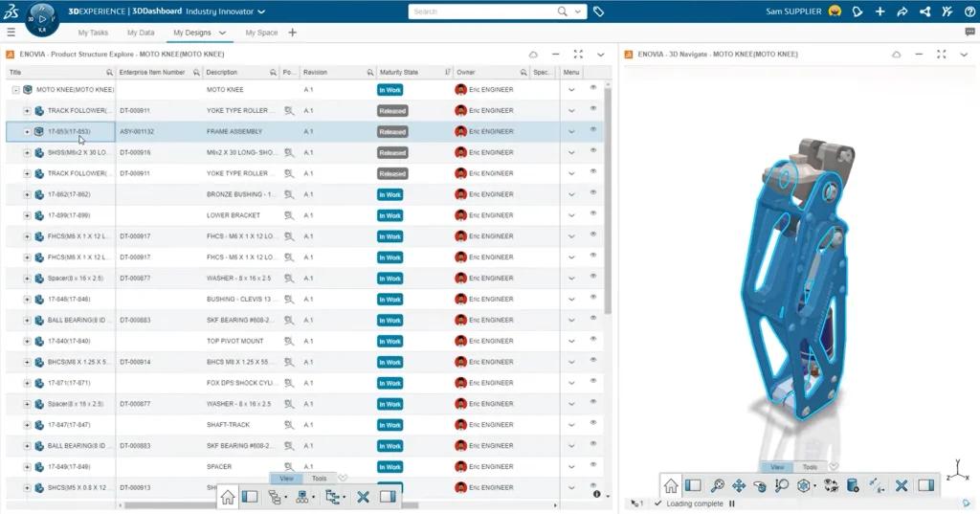Viewport: 980px width, 514px height.
Task: Click the In Work badge for MOTO KNEE
Action: click(390, 90)
